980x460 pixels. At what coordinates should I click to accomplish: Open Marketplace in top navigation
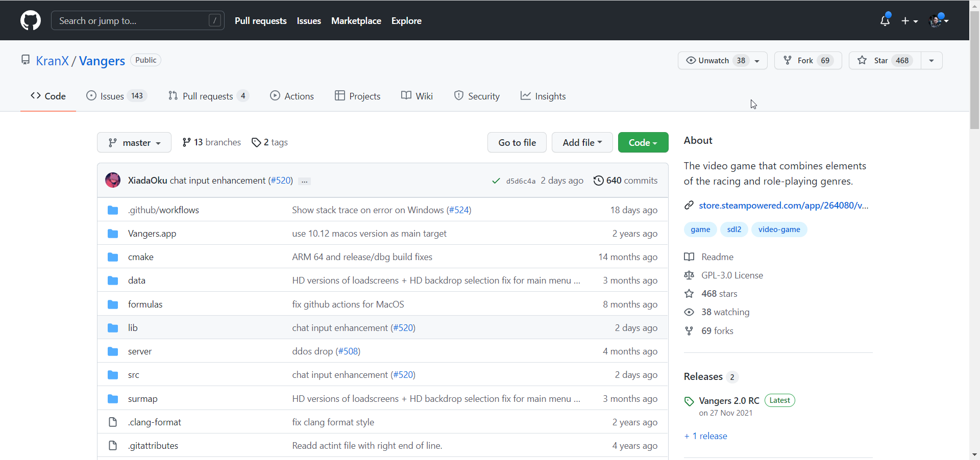(356, 21)
